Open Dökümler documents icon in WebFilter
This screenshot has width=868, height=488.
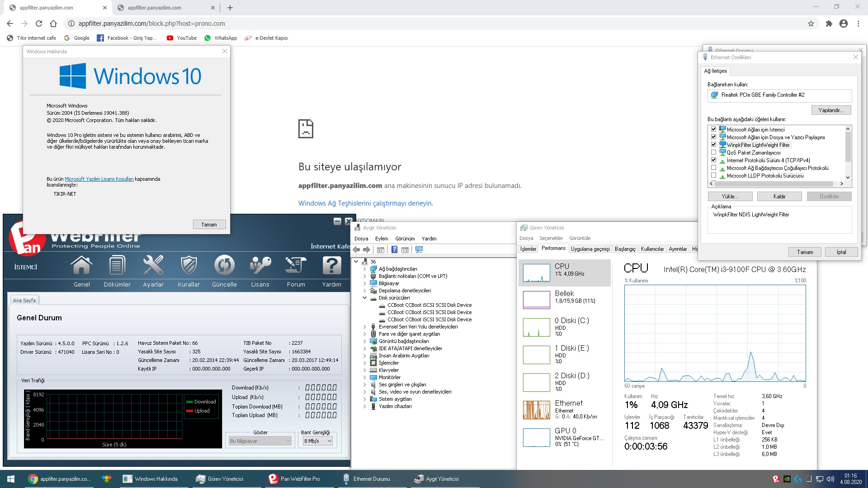click(117, 266)
